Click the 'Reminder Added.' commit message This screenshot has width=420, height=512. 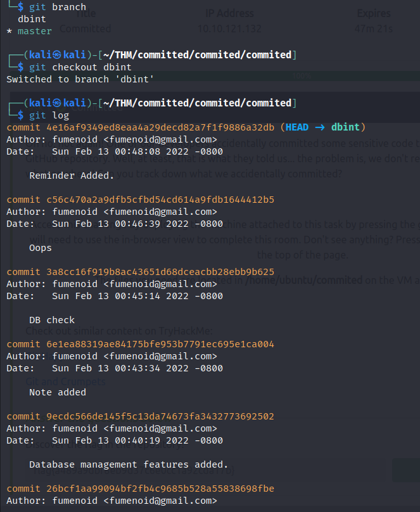[72, 176]
